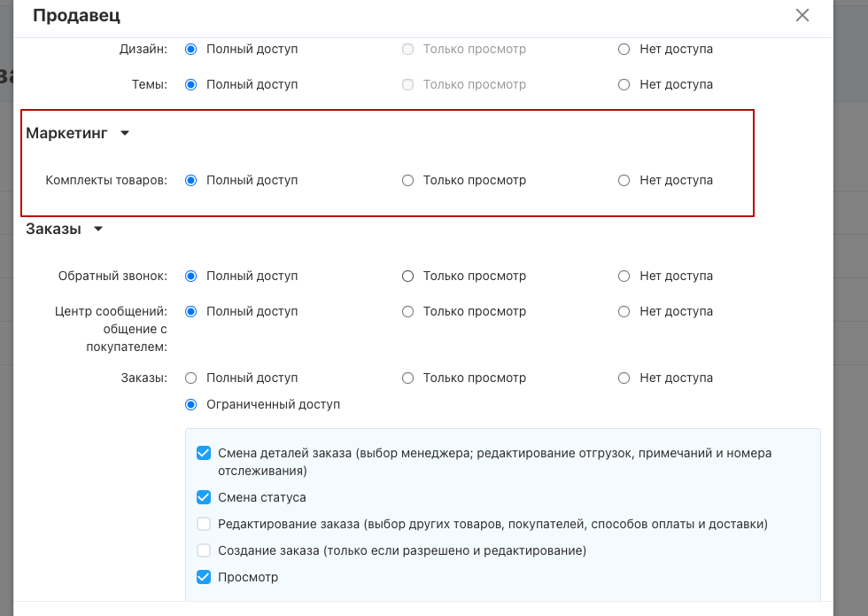Select Нет доступа for Заказы row
868x616 pixels.
[x=624, y=378]
